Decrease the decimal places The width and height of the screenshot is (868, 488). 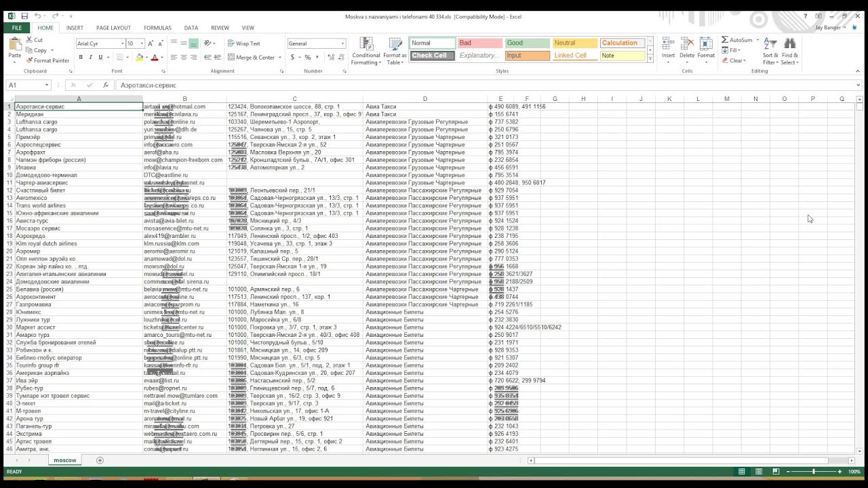tap(340, 58)
